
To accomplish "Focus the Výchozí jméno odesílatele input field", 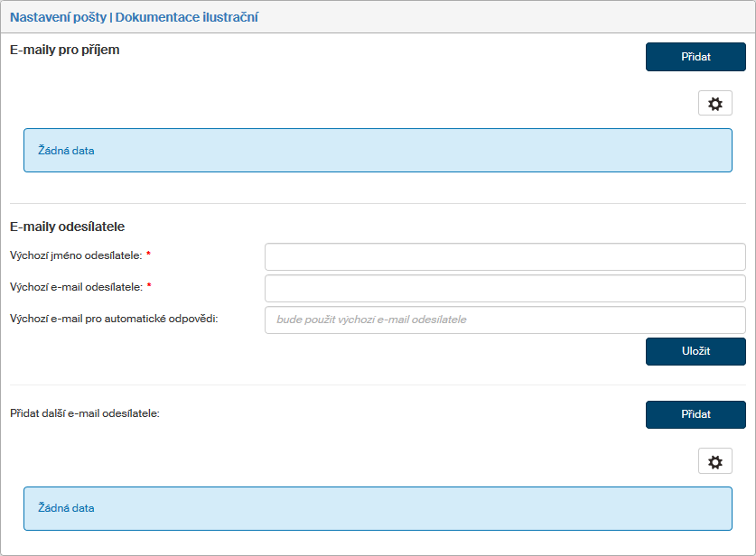I will point(504,256).
